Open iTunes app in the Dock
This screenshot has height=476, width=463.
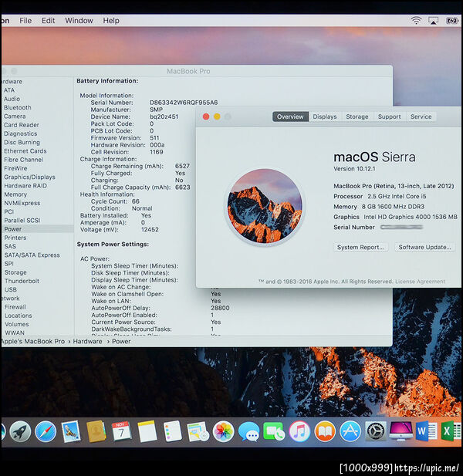click(299, 431)
